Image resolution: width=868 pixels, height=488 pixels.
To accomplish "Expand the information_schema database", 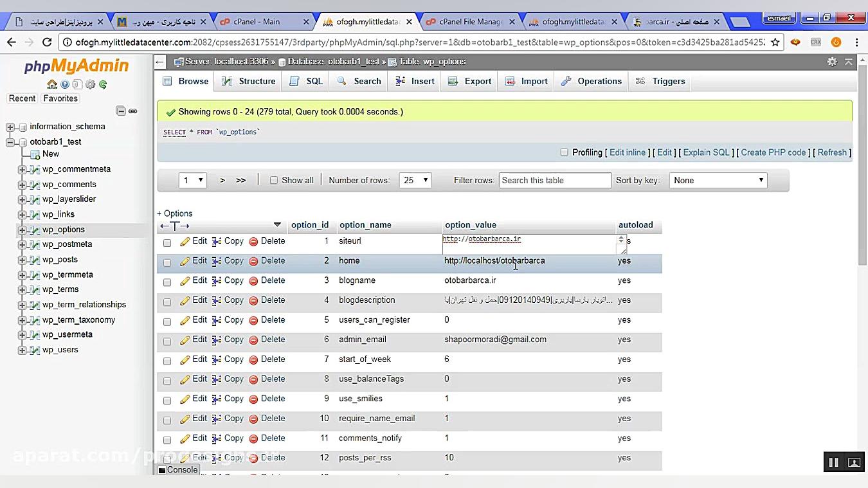I will tap(10, 127).
